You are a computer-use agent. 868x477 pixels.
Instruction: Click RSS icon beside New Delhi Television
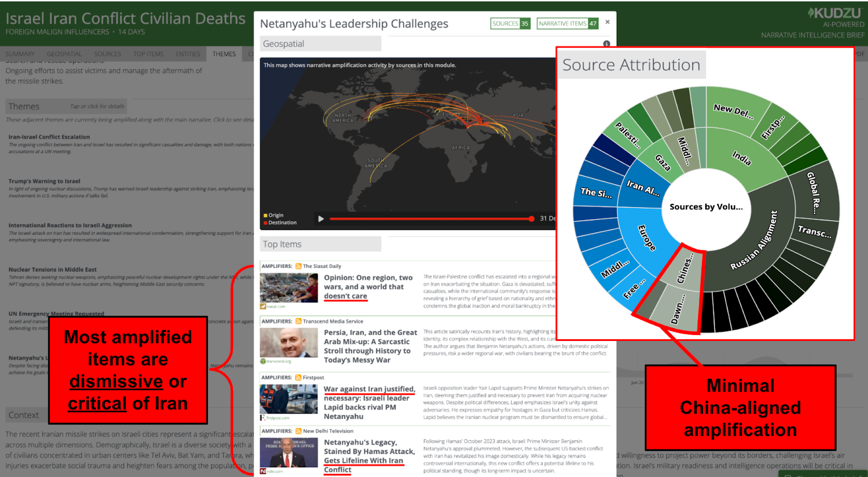pyautogui.click(x=298, y=431)
